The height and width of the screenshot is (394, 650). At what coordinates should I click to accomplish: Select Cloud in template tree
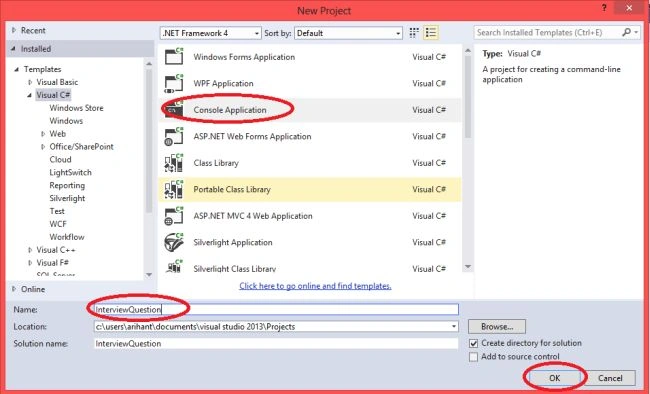(60, 159)
